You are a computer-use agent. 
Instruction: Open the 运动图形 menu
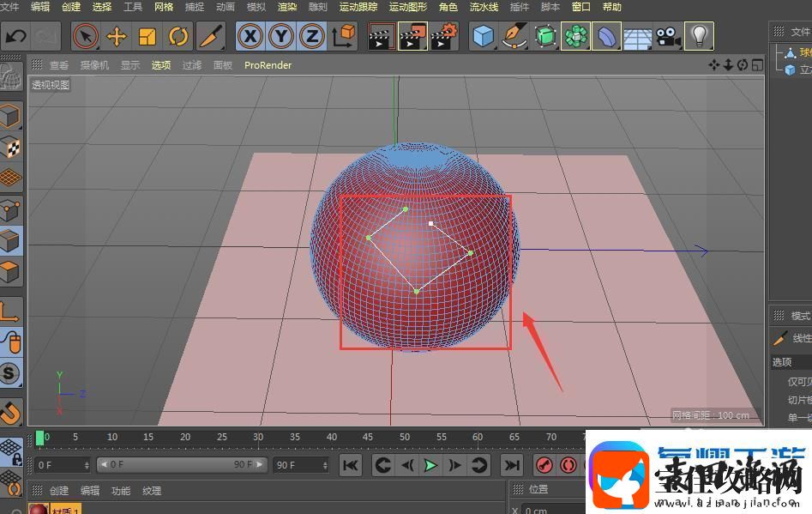click(x=408, y=7)
